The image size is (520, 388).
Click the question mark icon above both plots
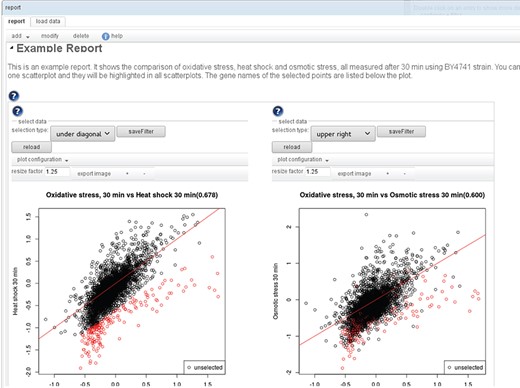14,96
